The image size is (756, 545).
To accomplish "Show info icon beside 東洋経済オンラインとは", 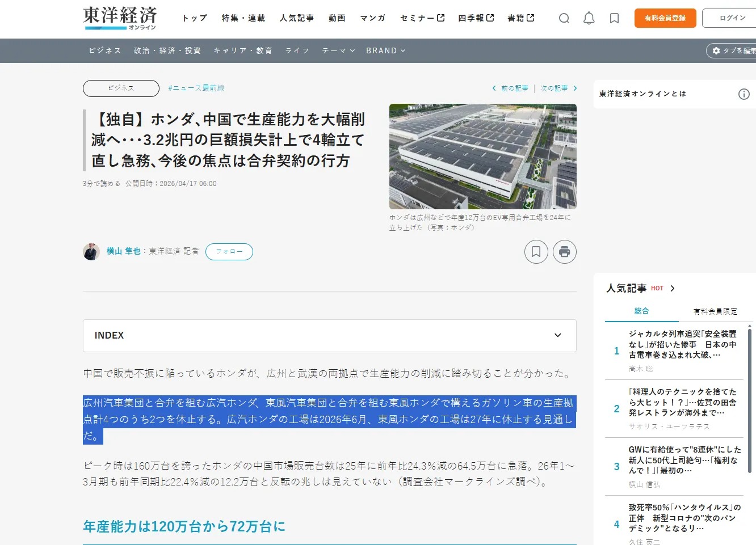I will pyautogui.click(x=744, y=94).
